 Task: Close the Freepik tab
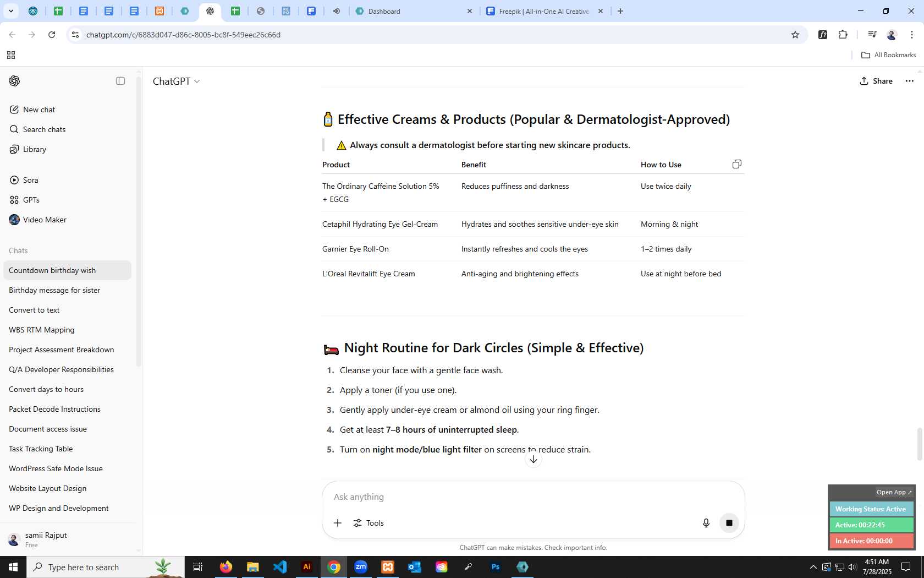pos(601,11)
